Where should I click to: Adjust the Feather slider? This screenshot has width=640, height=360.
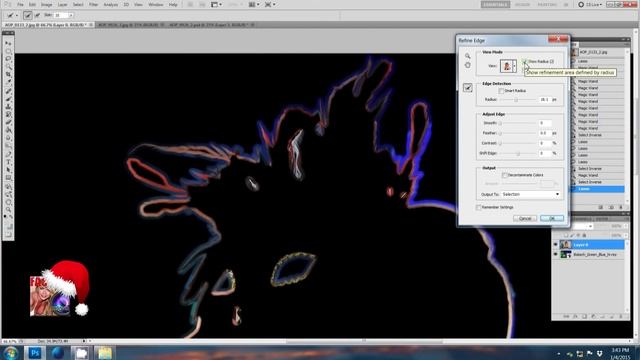500,133
